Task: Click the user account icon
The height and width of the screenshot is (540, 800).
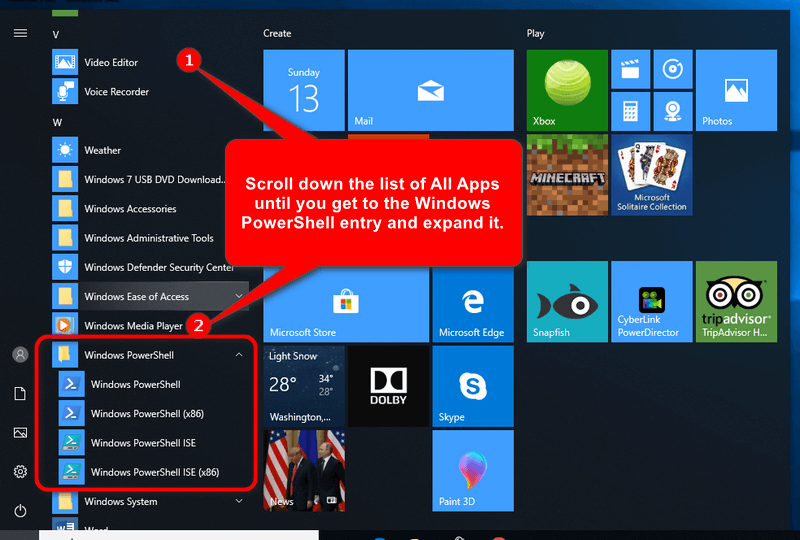Action: pyautogui.click(x=20, y=355)
